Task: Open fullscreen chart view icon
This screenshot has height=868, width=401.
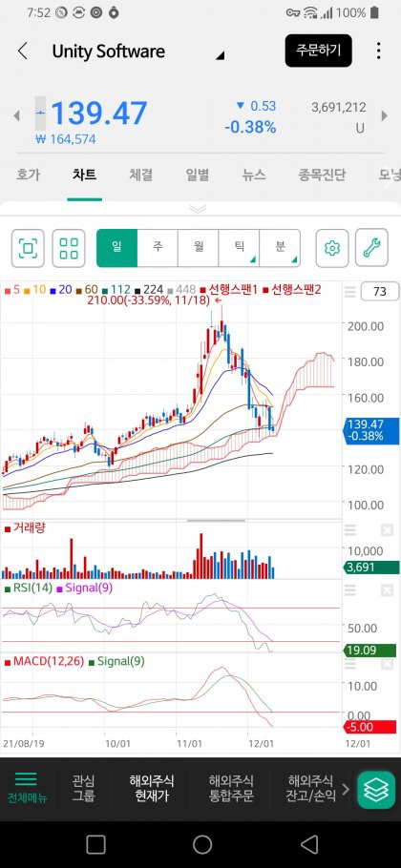Action: [29, 248]
